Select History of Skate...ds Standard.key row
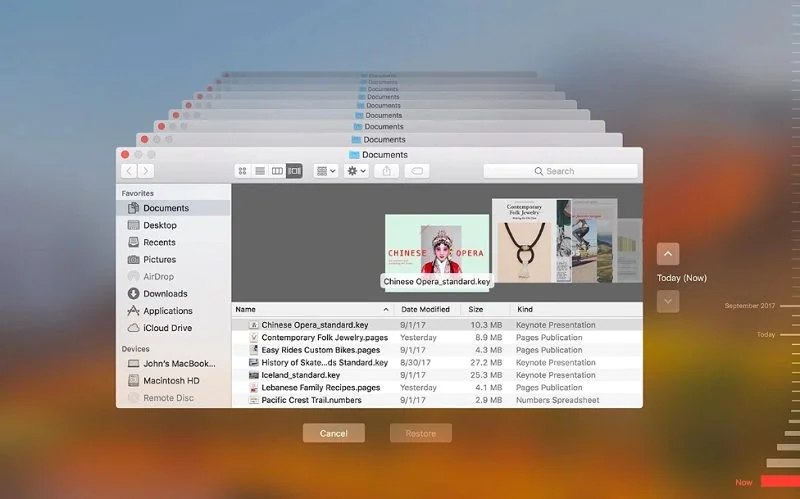 click(437, 362)
